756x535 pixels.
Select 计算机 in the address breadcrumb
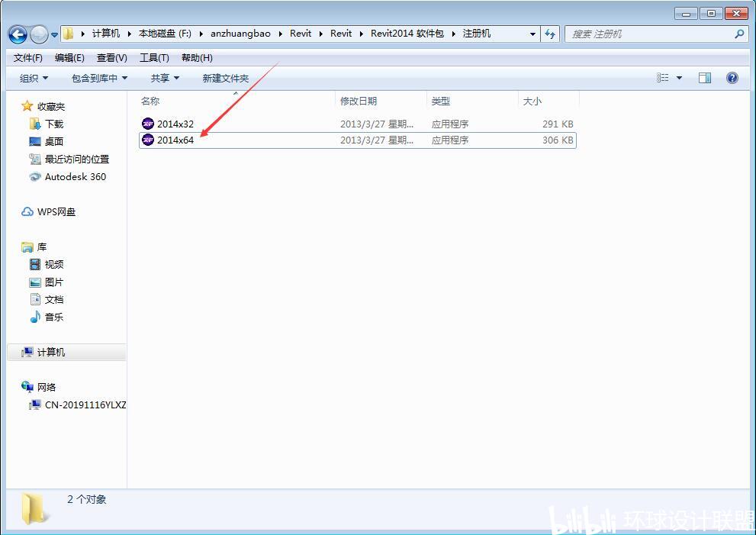[106, 34]
